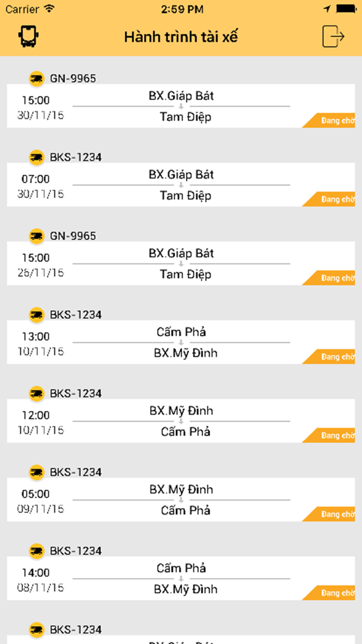Viewport: 362px width, 644px height.
Task: Tap the vehicle icon for the 15:00 26/11/15 trip
Action: [36, 236]
